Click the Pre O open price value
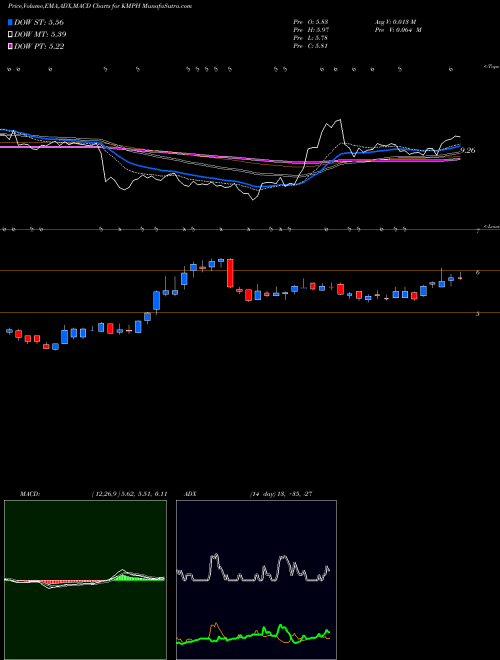Image resolution: width=500 pixels, height=660 pixels. (x=311, y=21)
